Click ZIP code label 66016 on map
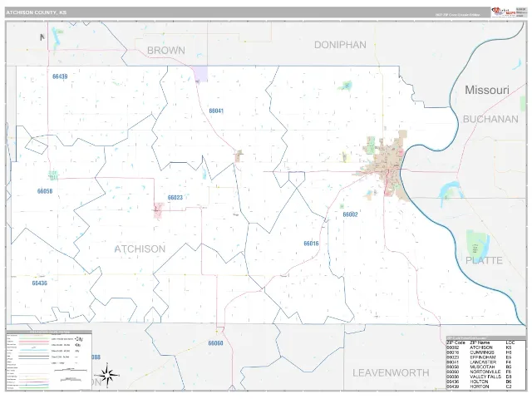532x399 pixels. coord(311,244)
